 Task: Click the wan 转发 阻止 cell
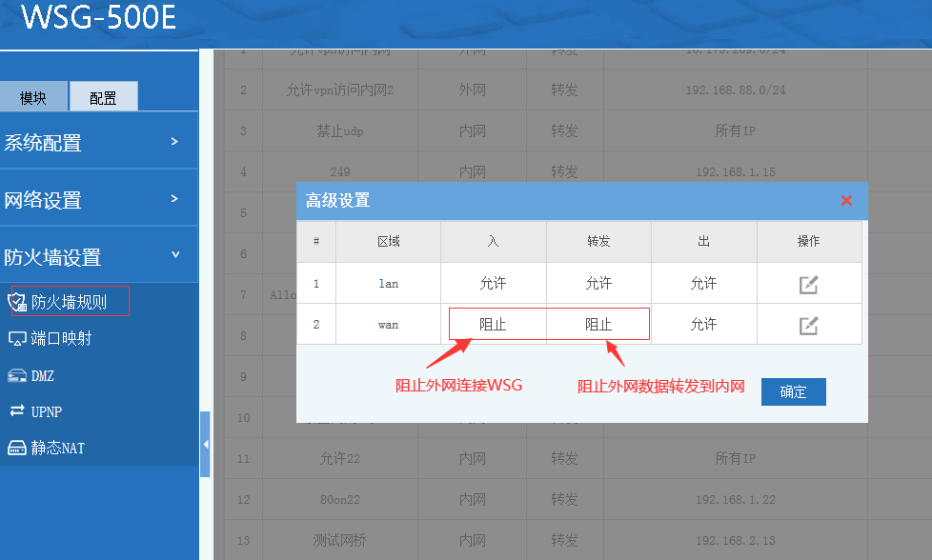[x=598, y=325]
